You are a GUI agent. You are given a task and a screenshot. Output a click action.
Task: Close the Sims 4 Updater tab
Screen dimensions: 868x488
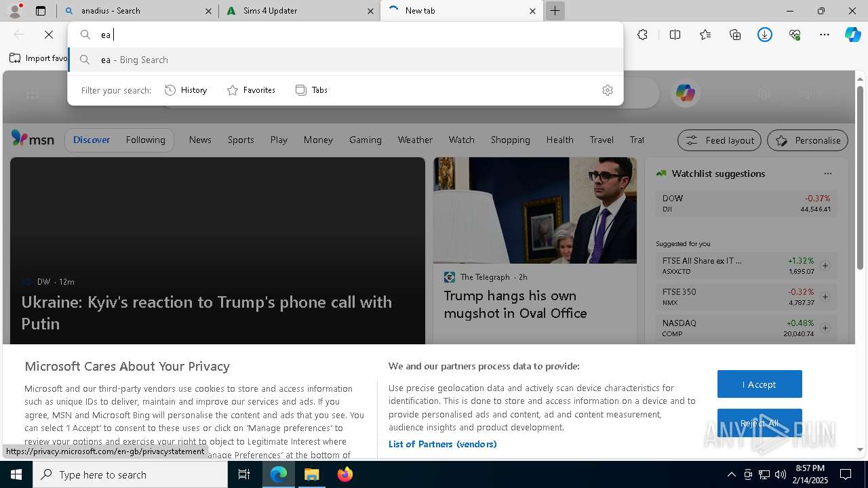(x=370, y=11)
